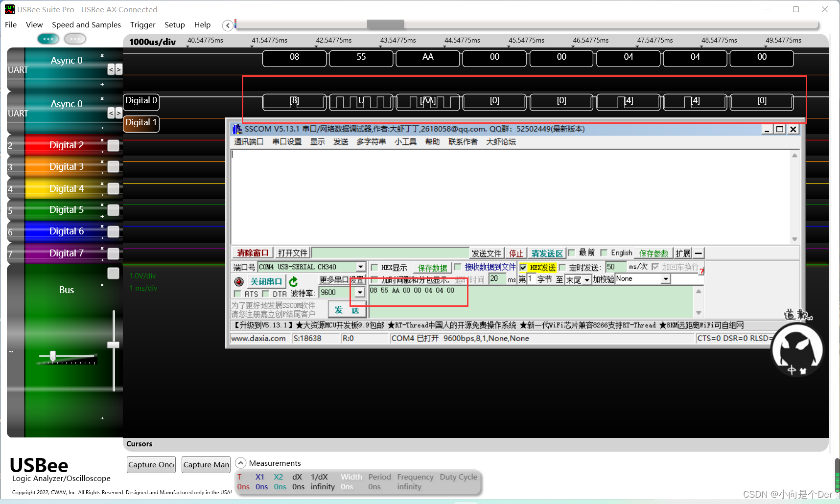Open the 加校验 None dropdown
Image resolution: width=840 pixels, height=504 pixels.
(666, 279)
